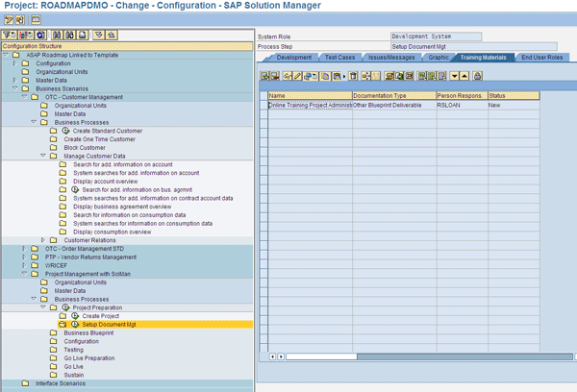Click the black down-arrow icon in table toolbar

(x=455, y=76)
